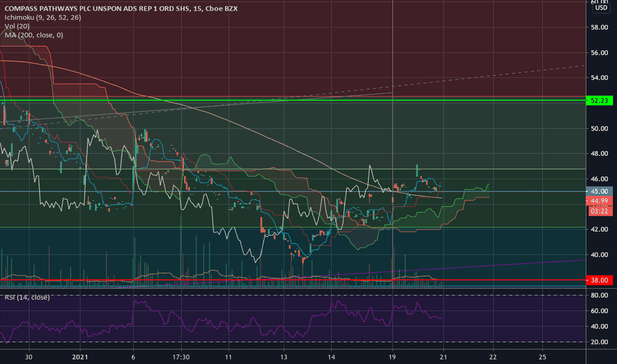Click the 22 date label on time axis
Screen dimensions: 617x364
coord(493,357)
